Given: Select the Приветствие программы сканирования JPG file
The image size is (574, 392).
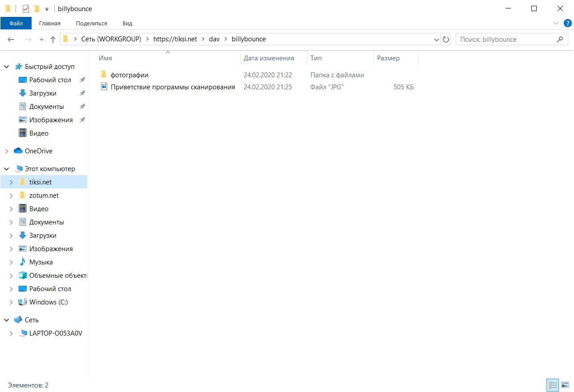Looking at the screenshot, I should click(x=173, y=87).
